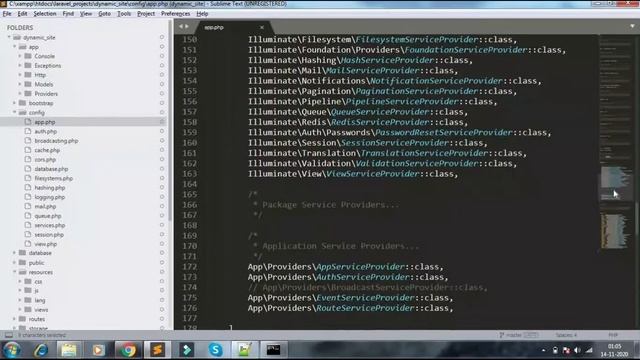This screenshot has width=640, height=360.
Task: Open the media player taskbar icon
Action: (98, 350)
